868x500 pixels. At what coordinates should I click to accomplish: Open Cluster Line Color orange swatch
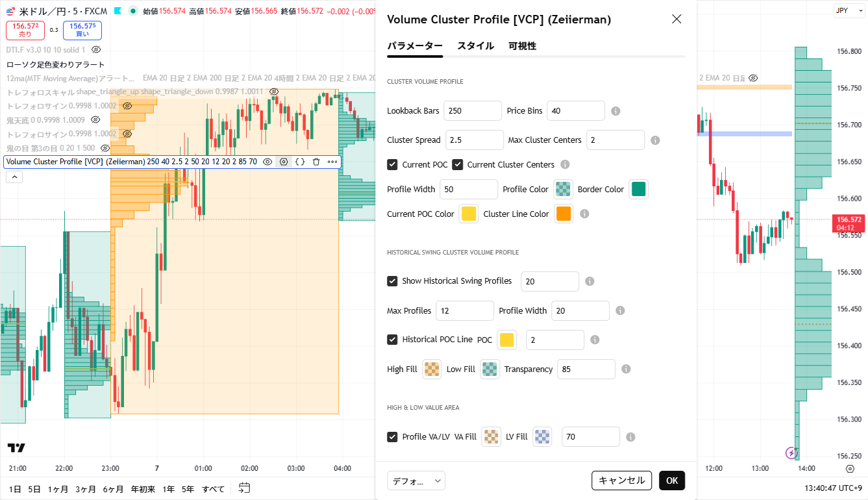pyautogui.click(x=564, y=214)
